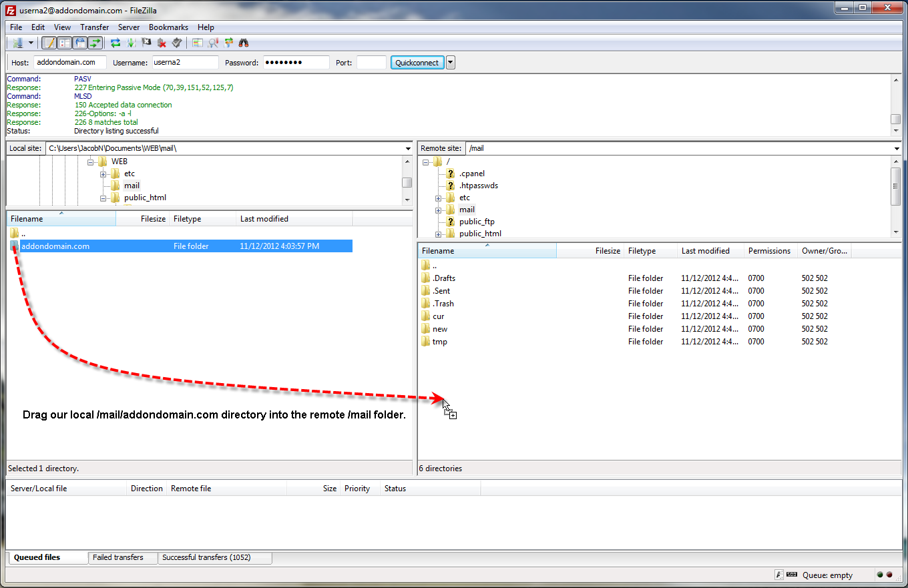Toggle the local directory tree view

(x=64, y=43)
